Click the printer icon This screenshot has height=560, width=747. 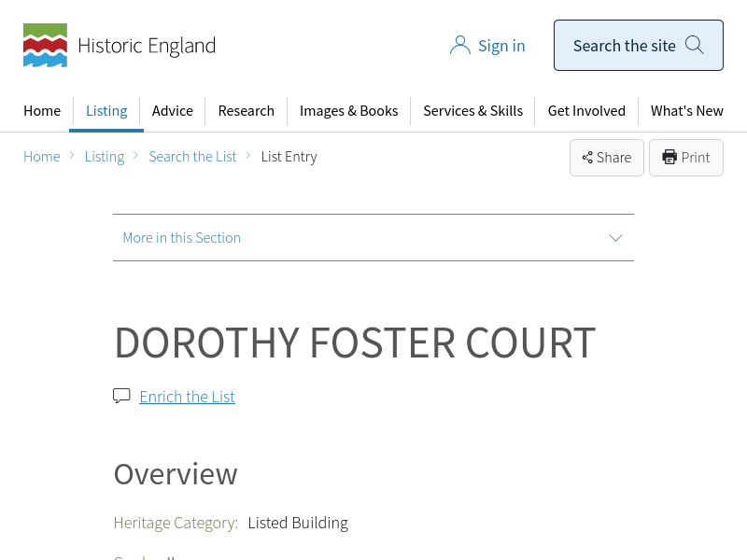click(669, 157)
